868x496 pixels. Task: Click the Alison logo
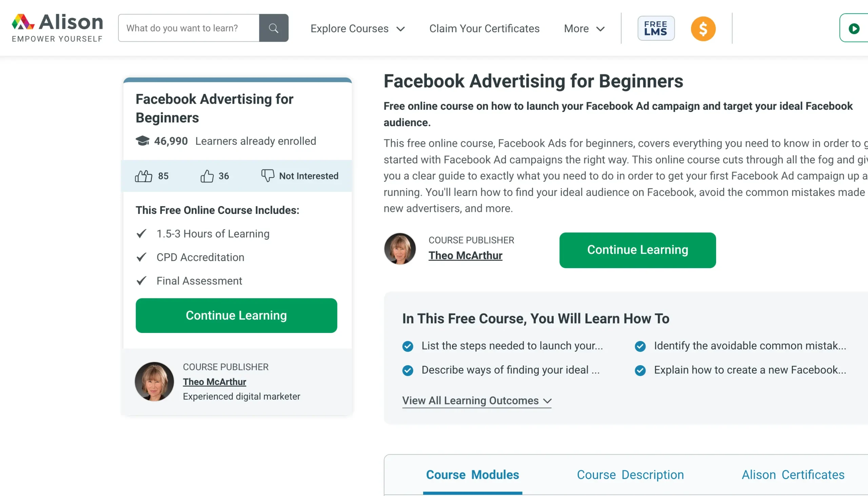(x=57, y=28)
